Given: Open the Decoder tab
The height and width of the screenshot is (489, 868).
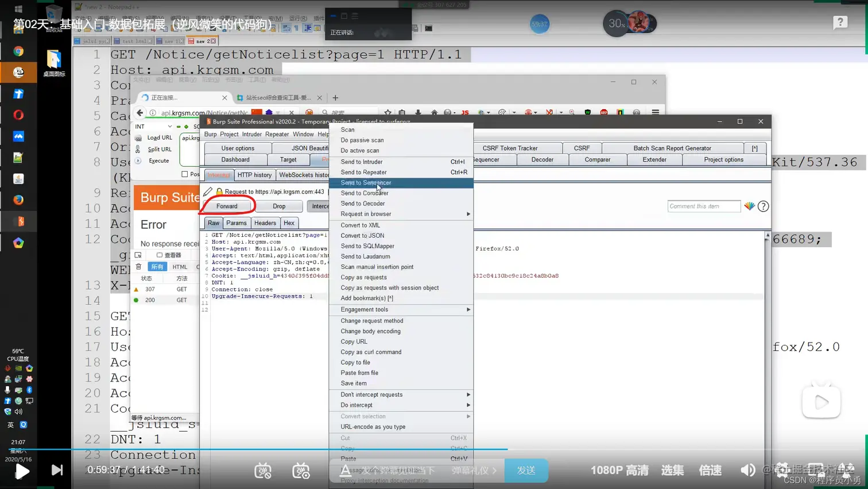Looking at the screenshot, I should [x=542, y=160].
